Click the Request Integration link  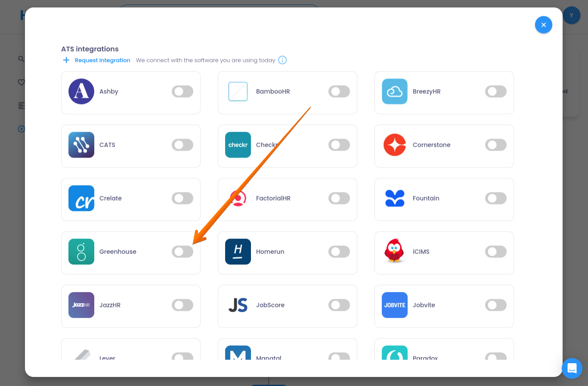pos(102,60)
